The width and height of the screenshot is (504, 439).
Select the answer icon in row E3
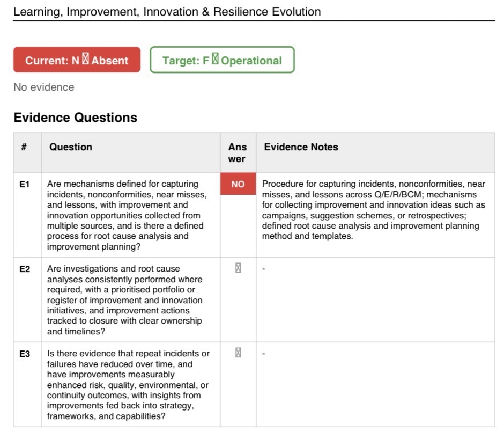[x=238, y=353]
